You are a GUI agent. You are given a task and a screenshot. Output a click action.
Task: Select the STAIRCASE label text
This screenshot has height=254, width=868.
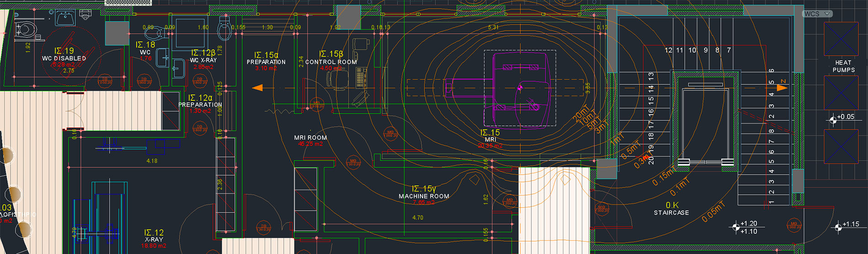click(x=671, y=213)
